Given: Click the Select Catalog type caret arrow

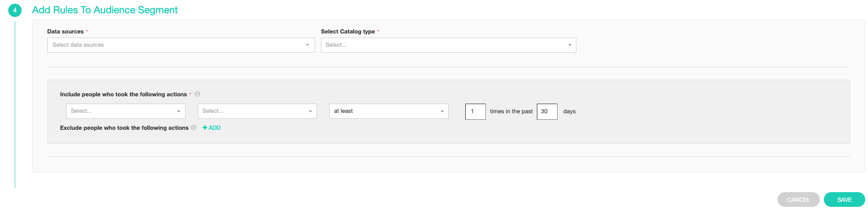Looking at the screenshot, I should pos(569,45).
